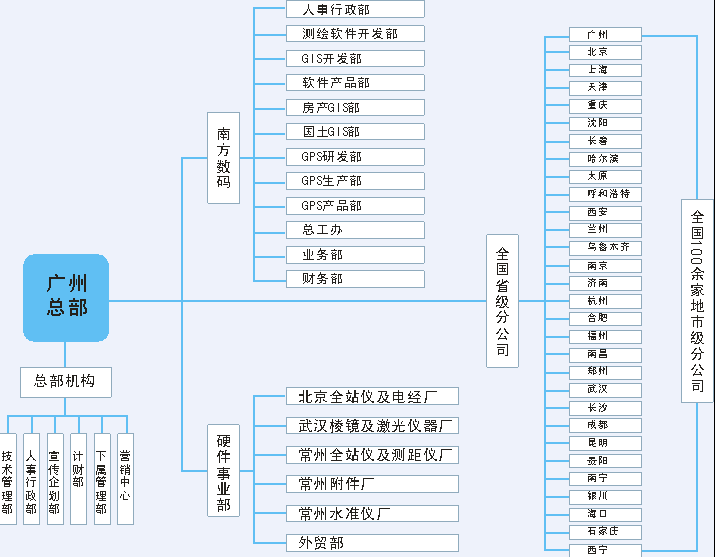Select the GPS研发部 box
715x557 pixels.
pos(340,157)
